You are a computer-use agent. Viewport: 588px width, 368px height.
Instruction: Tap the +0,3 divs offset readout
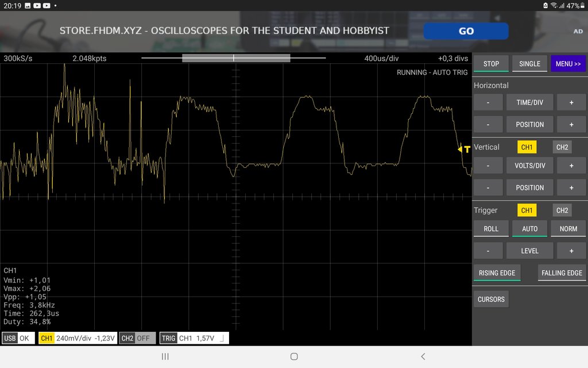453,59
